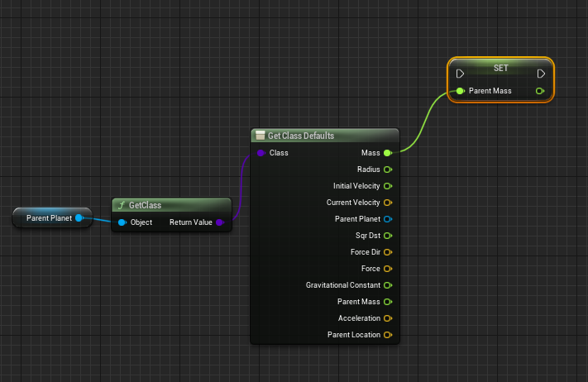Image resolution: width=588 pixels, height=382 pixels.
Task: Click the Mass output pin
Action: 387,153
